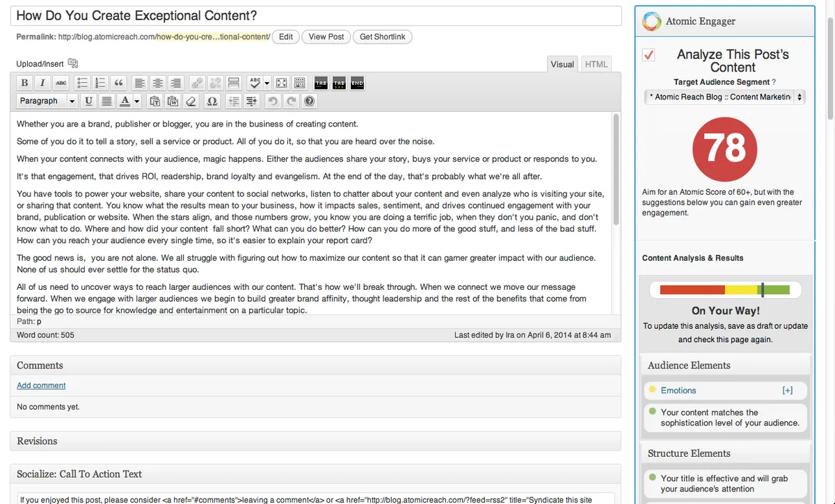Open the Upload/Insert media icon
This screenshot has height=504, width=835.
pos(73,63)
